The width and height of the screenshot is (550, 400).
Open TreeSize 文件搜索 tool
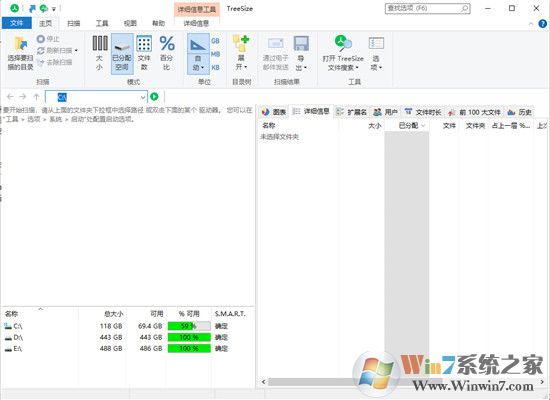343,53
